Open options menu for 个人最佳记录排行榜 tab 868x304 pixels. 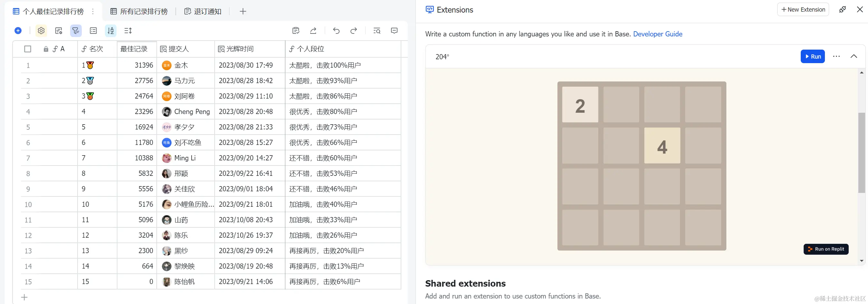click(x=93, y=12)
